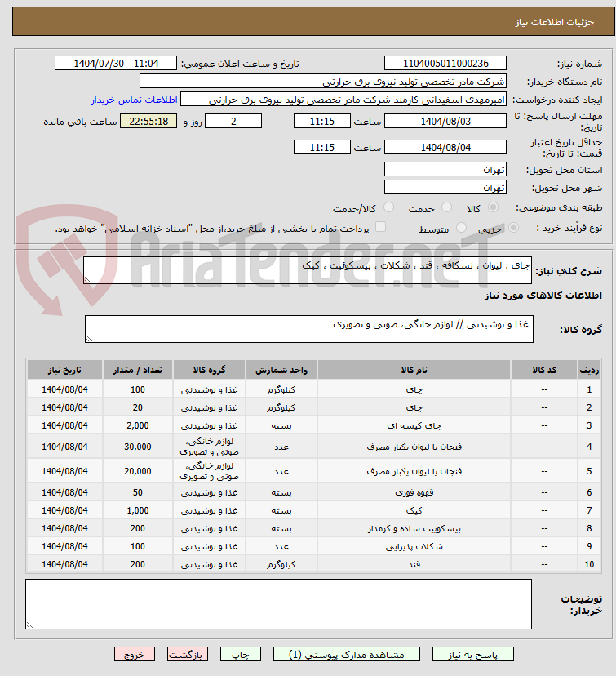The width and height of the screenshot is (616, 676).
Task: Click the remaining days field showing 2
Action: tap(233, 121)
